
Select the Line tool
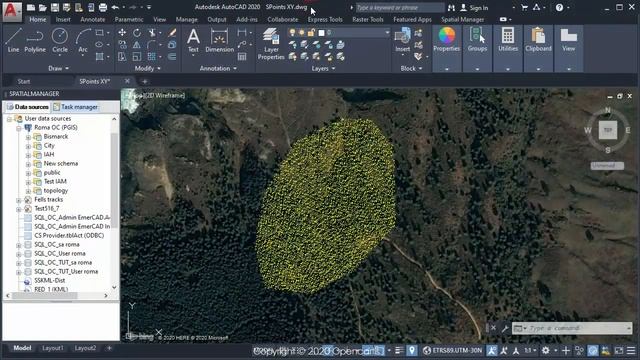(13, 40)
